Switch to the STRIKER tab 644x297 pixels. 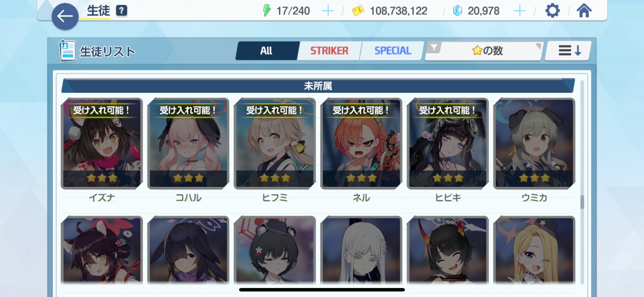coord(329,51)
